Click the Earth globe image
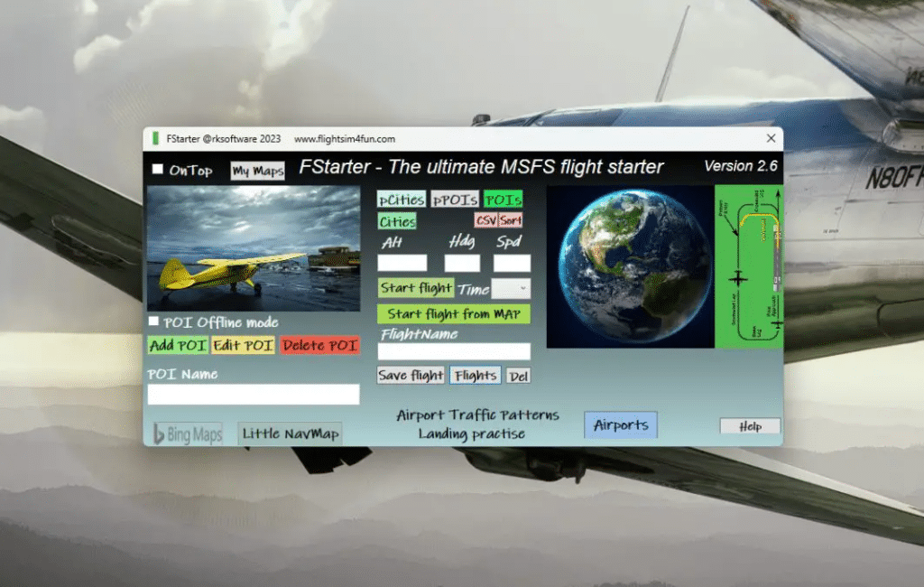 click(x=628, y=266)
